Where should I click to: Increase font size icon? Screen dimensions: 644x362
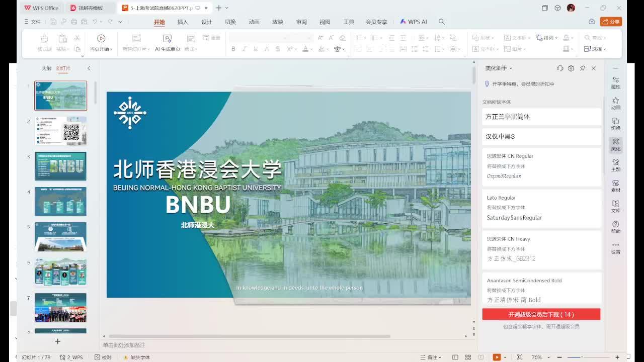pos(319,38)
